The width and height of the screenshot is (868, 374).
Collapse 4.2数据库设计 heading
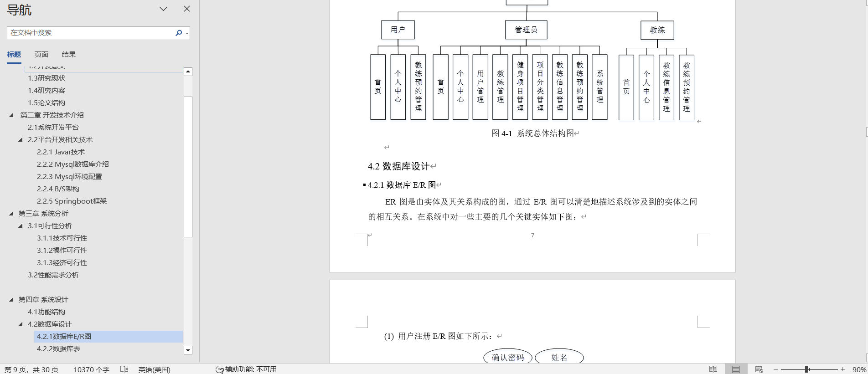[x=21, y=324]
